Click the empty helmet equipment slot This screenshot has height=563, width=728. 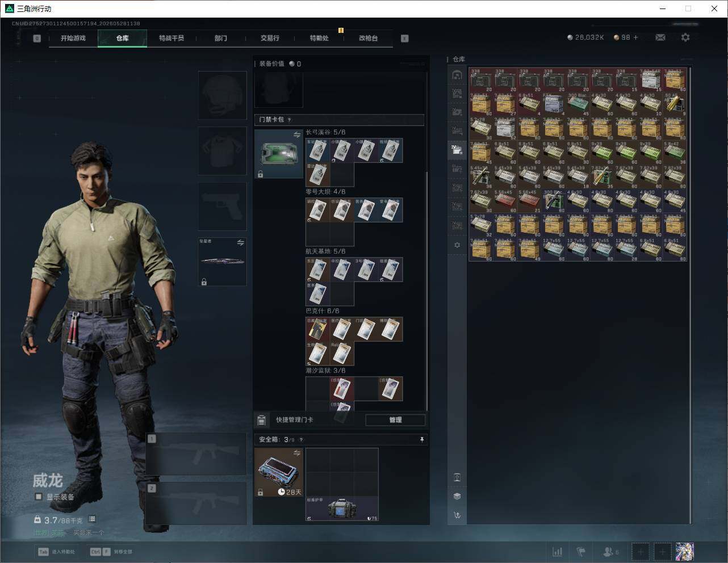click(222, 95)
